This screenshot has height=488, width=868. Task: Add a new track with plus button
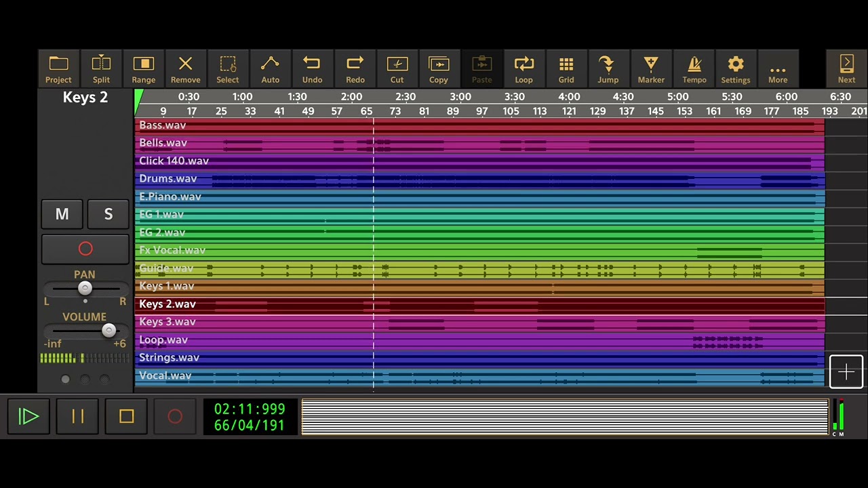coord(846,371)
